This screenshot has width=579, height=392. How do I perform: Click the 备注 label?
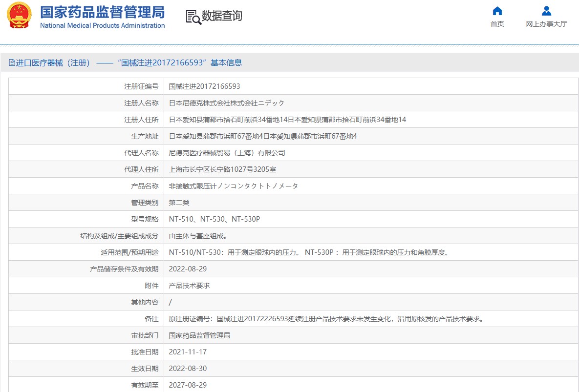(x=152, y=319)
